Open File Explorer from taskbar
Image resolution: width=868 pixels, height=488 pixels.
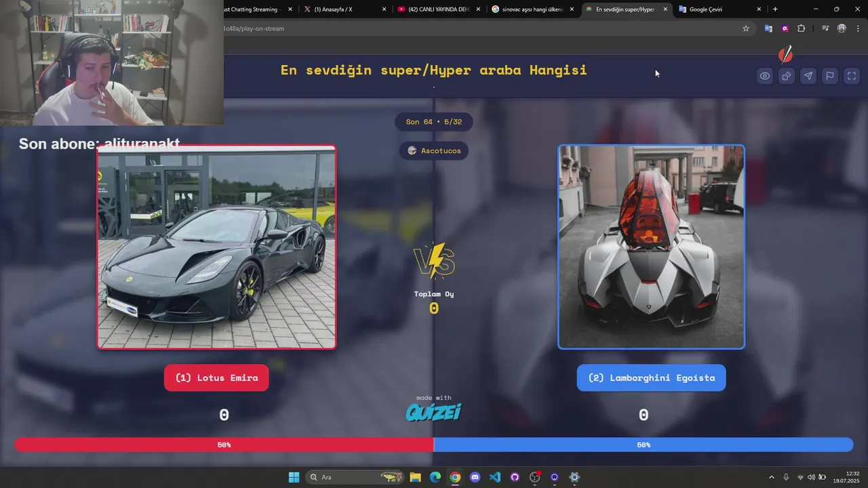[x=415, y=477]
